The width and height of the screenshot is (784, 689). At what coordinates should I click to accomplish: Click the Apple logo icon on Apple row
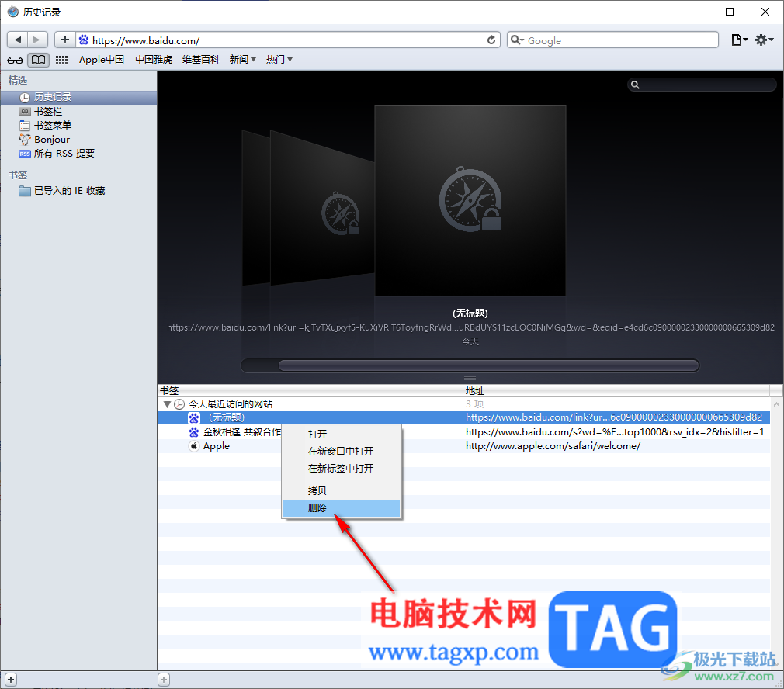[194, 445]
